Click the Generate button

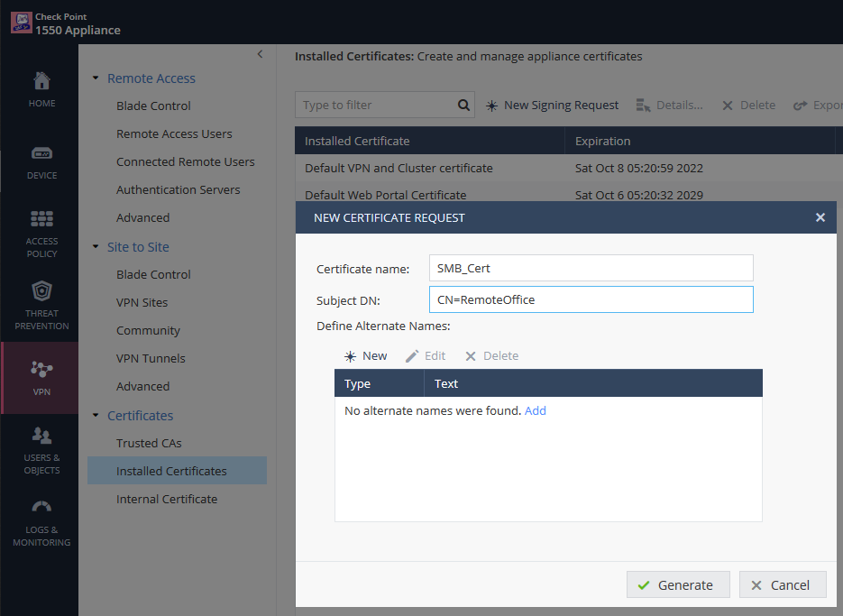point(675,584)
